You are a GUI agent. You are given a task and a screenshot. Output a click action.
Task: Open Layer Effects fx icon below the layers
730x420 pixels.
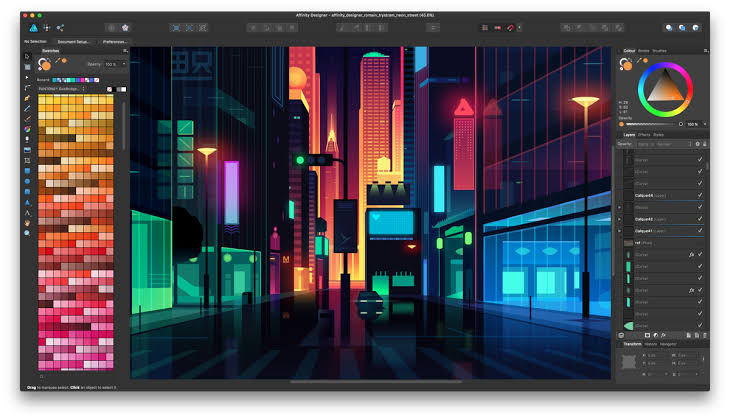[x=663, y=335]
